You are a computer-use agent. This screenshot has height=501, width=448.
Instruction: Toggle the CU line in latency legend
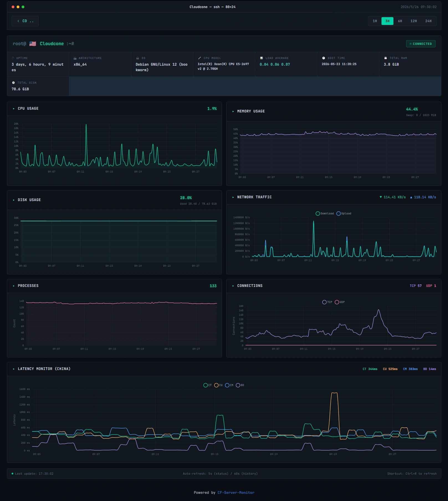(218, 385)
